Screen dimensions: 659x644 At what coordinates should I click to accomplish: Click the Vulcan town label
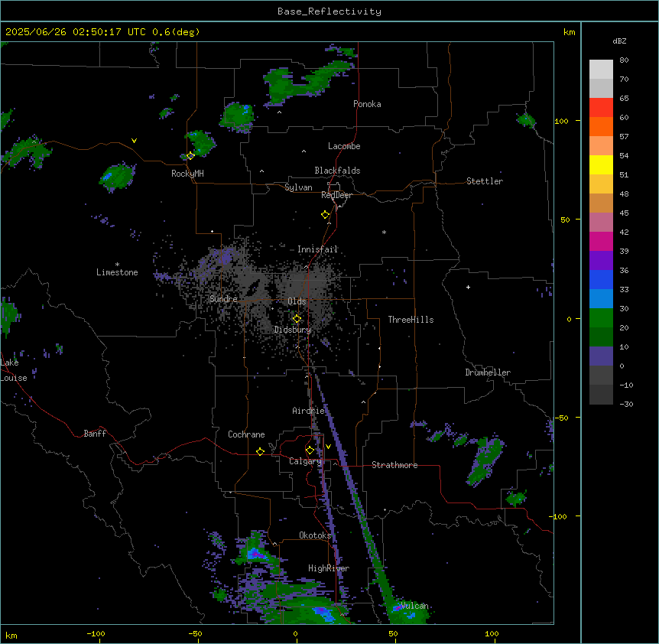pos(414,606)
